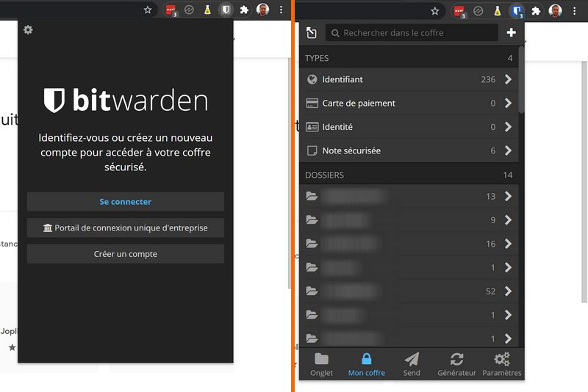
Task: Click the profile avatar in the left browser toolbar
Action: pos(262,10)
